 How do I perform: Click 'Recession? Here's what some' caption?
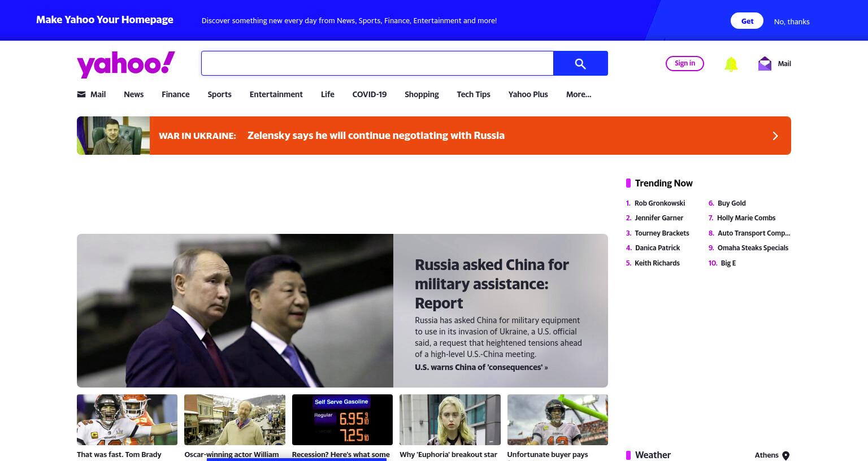tap(341, 455)
